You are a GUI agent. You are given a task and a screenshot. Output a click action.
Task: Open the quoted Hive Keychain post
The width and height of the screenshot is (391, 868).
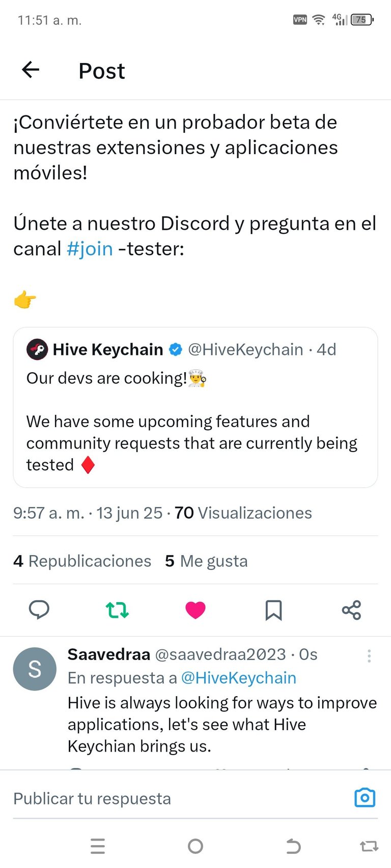click(195, 407)
